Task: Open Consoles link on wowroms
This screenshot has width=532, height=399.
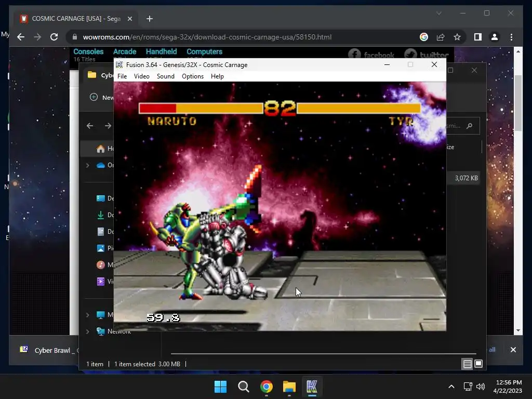Action: (x=88, y=51)
